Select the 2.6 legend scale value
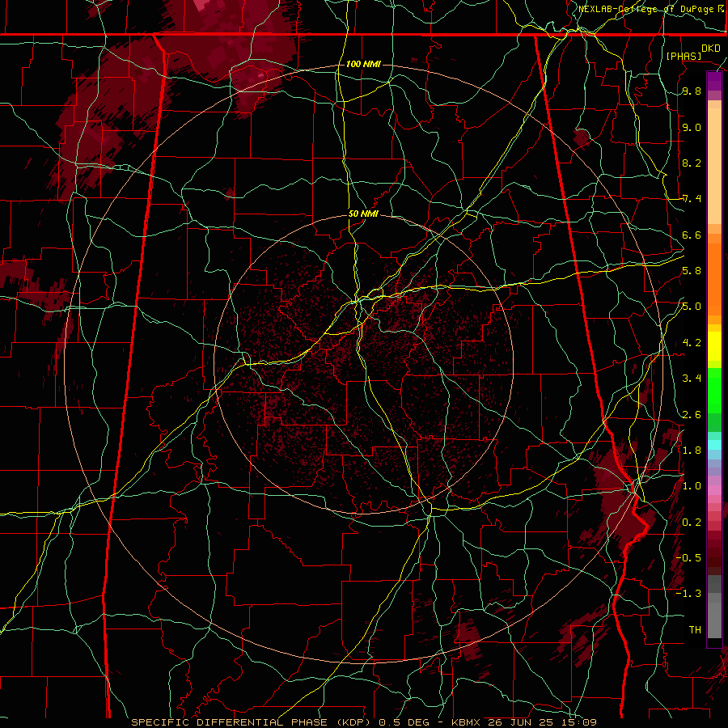728x728 pixels. tap(692, 415)
